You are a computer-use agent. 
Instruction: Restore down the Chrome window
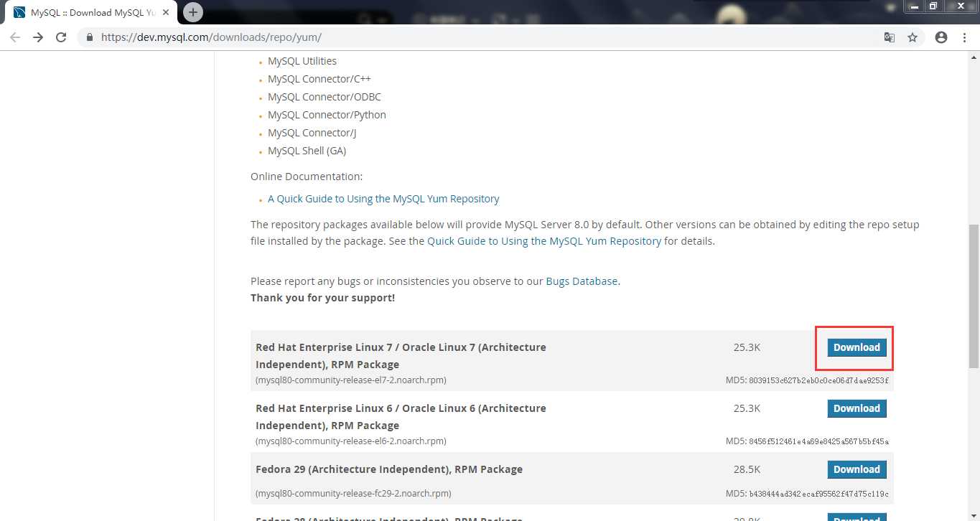(933, 6)
